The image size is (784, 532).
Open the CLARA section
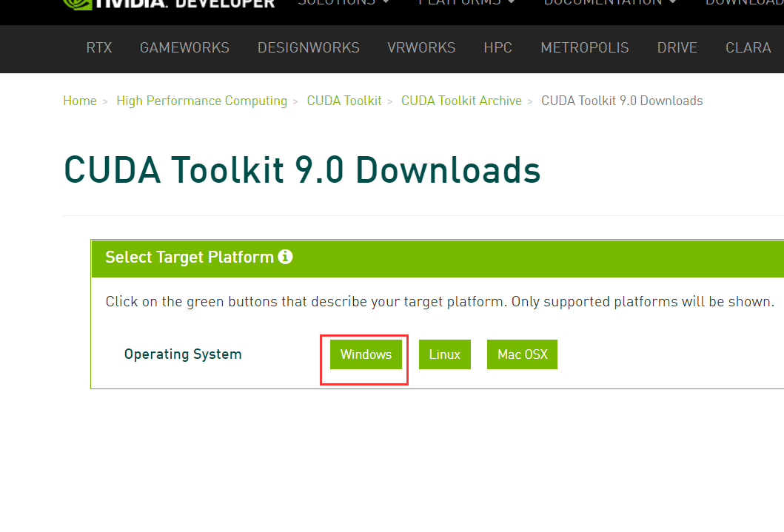click(x=748, y=47)
